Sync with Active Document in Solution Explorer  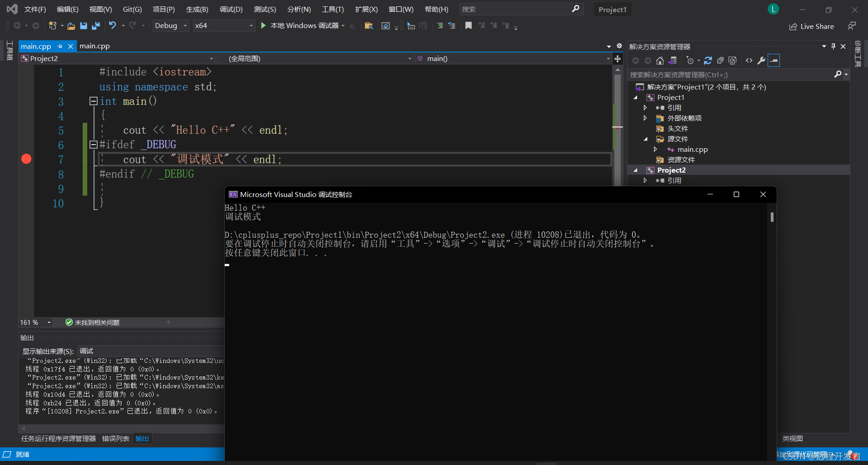pyautogui.click(x=708, y=61)
